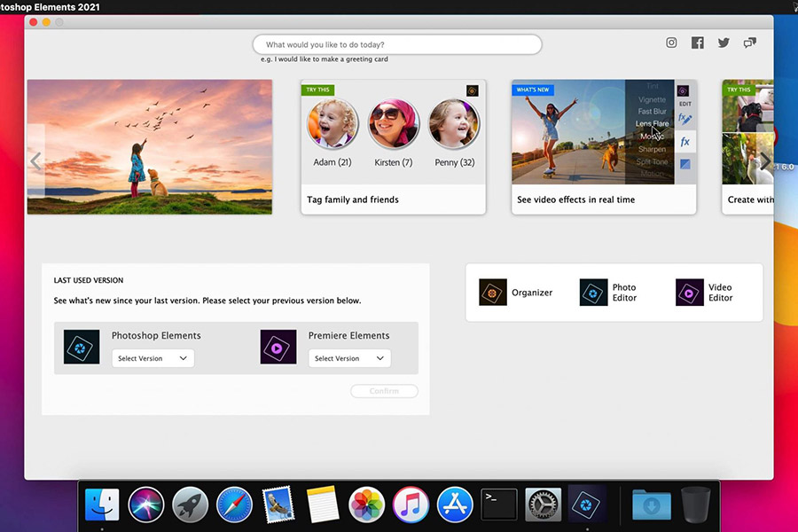Open the 'Tag family and friends' card
Viewport: 798px width, 532px height.
click(x=394, y=147)
